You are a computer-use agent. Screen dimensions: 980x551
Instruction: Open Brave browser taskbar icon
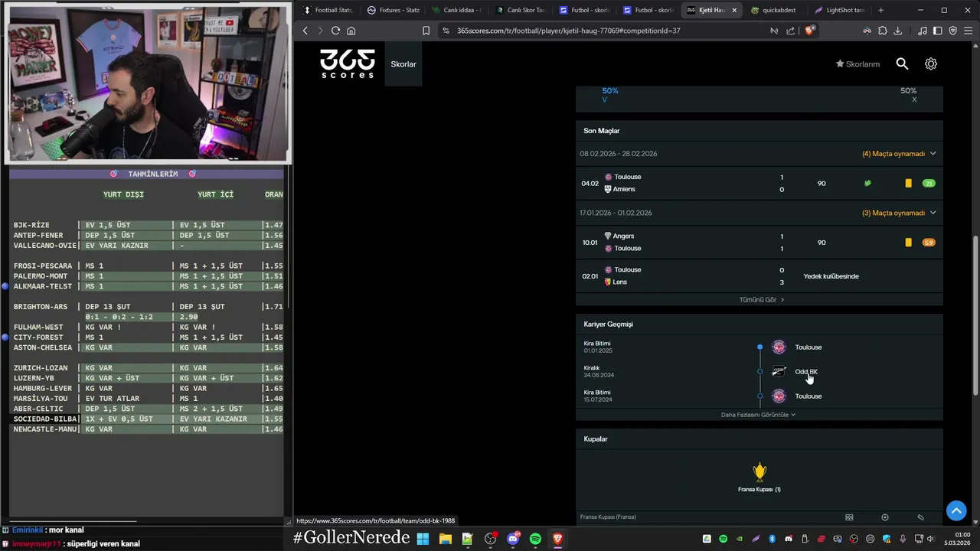(x=557, y=539)
